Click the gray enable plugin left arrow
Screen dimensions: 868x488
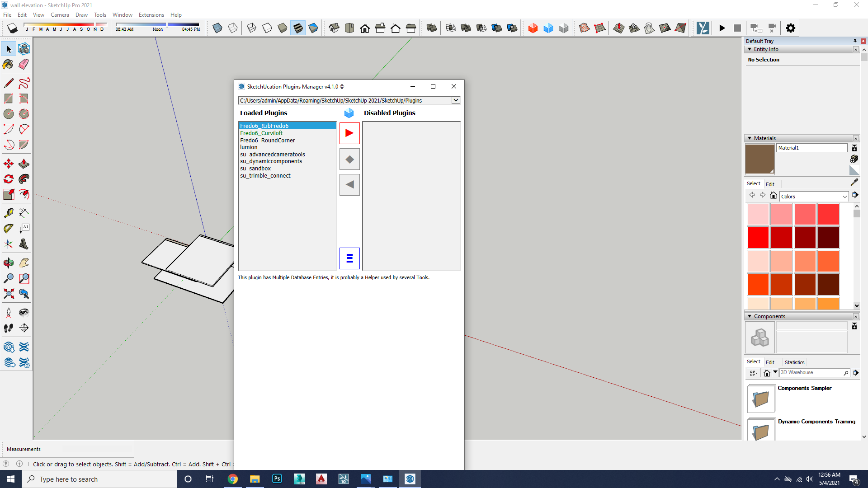(349, 185)
